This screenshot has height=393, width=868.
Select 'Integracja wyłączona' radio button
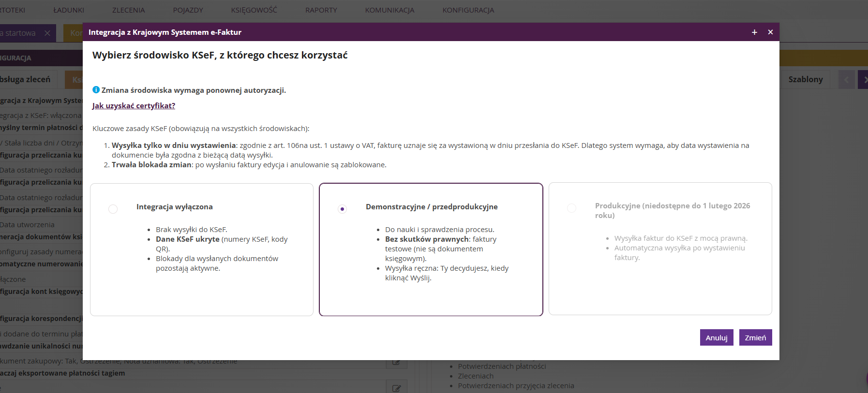[x=113, y=209]
